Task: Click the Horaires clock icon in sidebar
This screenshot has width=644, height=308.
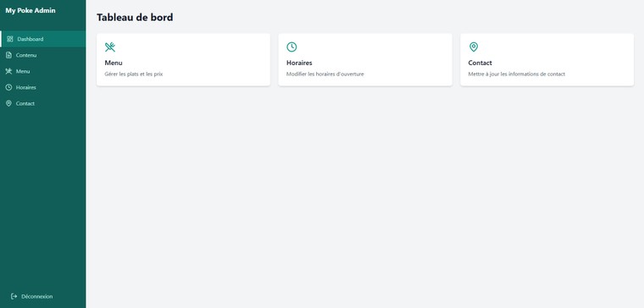Action: pos(8,87)
